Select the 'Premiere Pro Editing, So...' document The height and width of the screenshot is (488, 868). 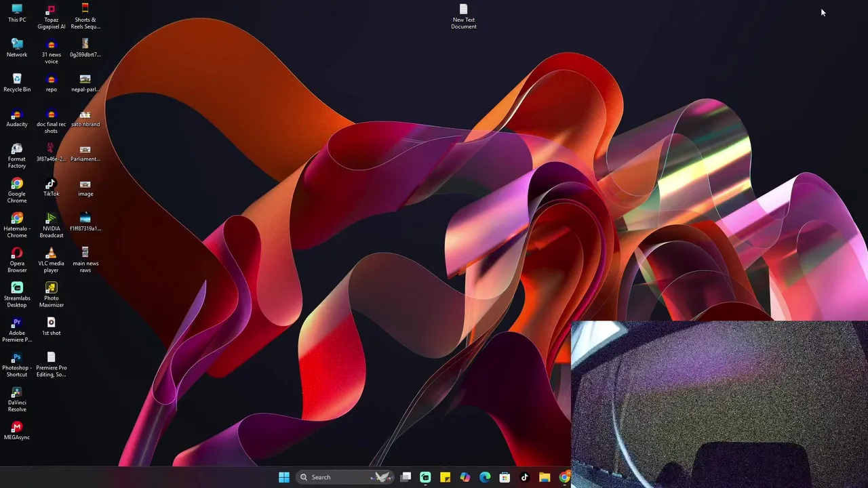click(x=51, y=365)
